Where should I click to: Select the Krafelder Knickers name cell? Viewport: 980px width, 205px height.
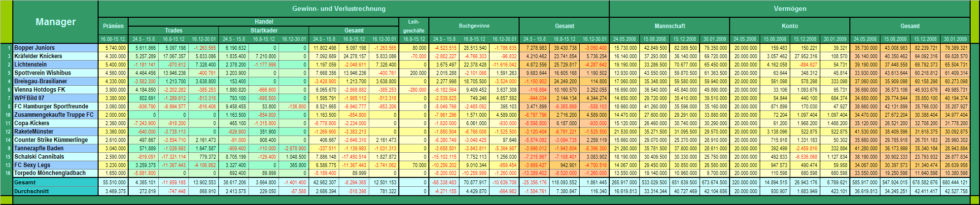[55, 56]
